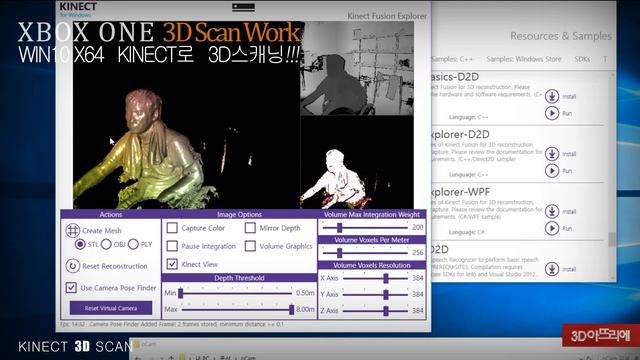Click Install icon for Explorer-WPF sample

pos(552,211)
